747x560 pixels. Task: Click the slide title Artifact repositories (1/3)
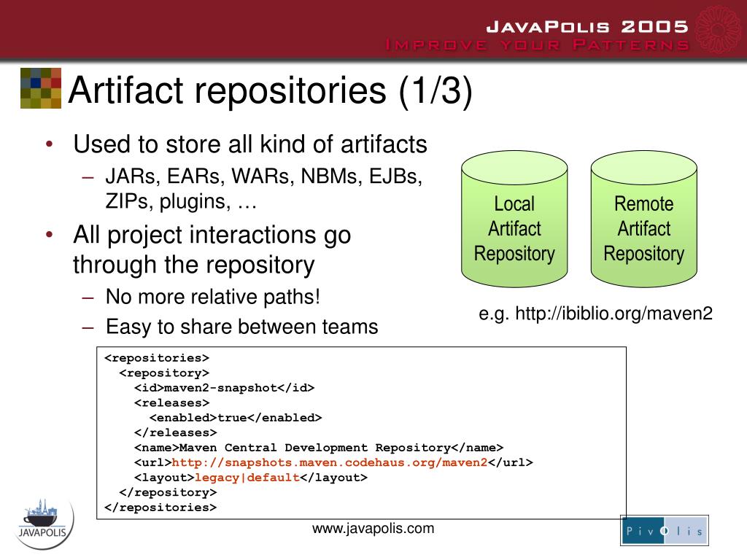[270, 90]
